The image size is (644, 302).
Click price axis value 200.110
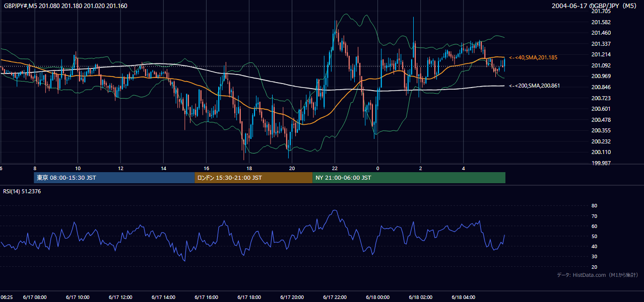point(601,152)
